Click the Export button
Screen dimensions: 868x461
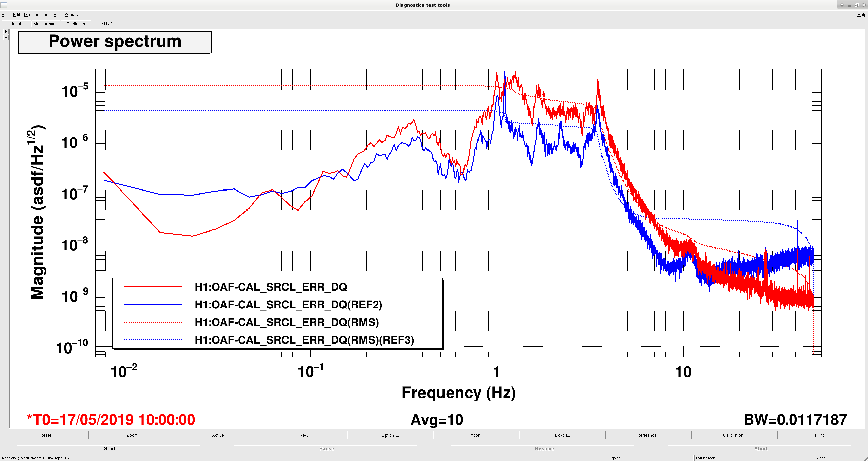(x=562, y=435)
